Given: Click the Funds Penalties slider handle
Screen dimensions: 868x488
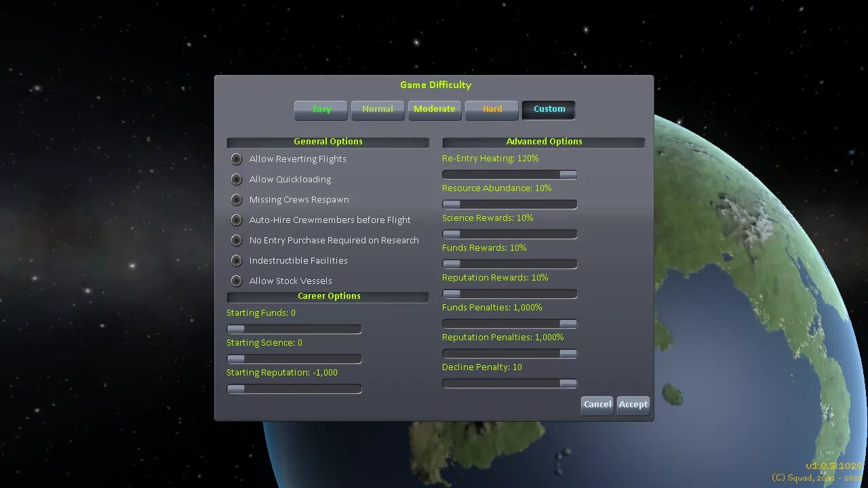Looking at the screenshot, I should (x=568, y=324).
